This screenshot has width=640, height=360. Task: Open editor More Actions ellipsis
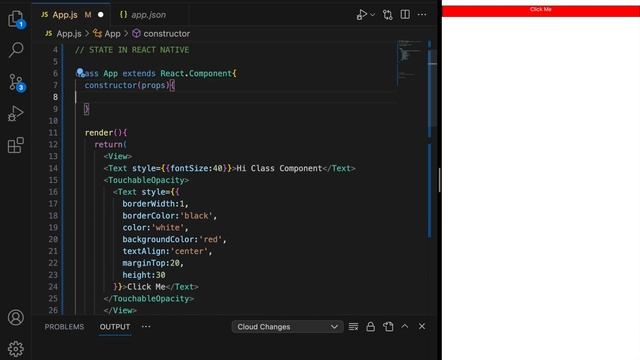pos(422,15)
